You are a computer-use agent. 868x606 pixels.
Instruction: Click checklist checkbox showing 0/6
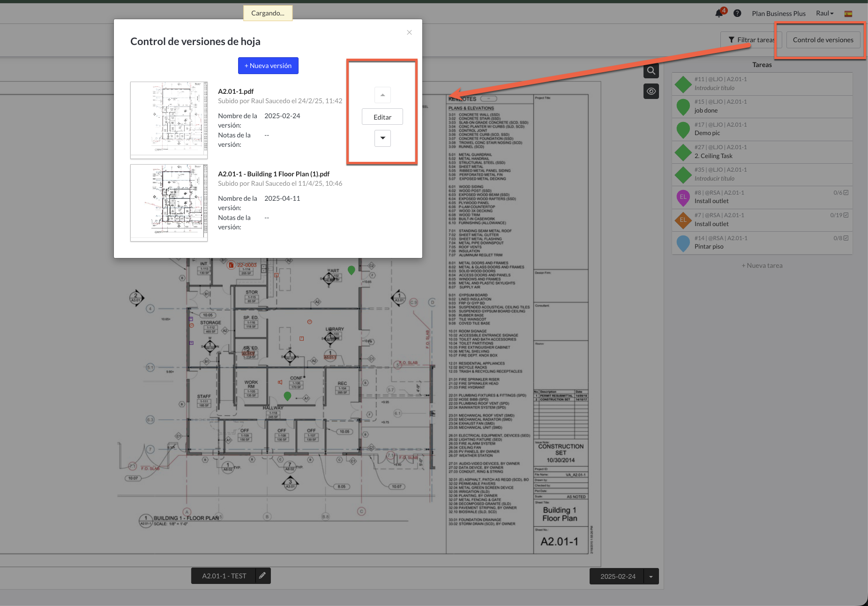click(x=846, y=193)
